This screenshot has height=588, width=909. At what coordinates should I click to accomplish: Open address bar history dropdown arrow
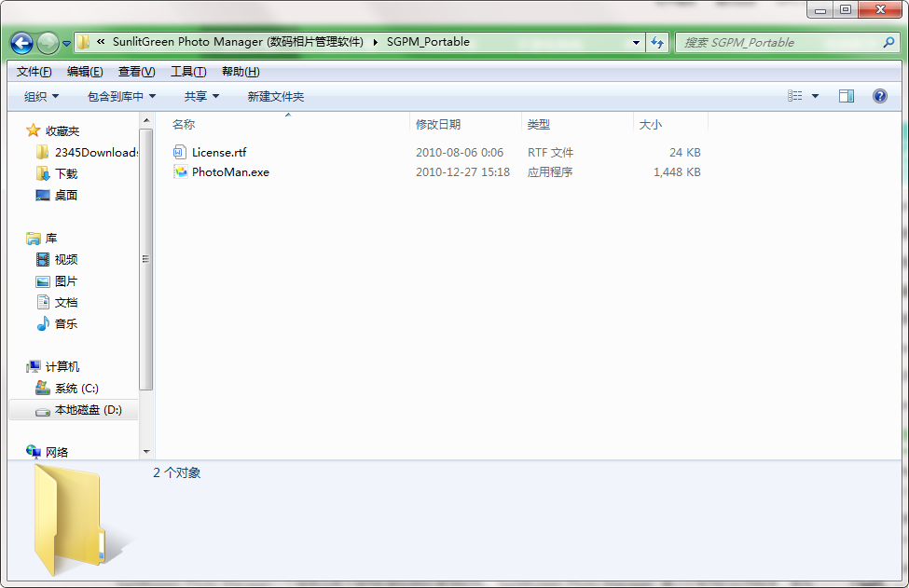[x=636, y=42]
